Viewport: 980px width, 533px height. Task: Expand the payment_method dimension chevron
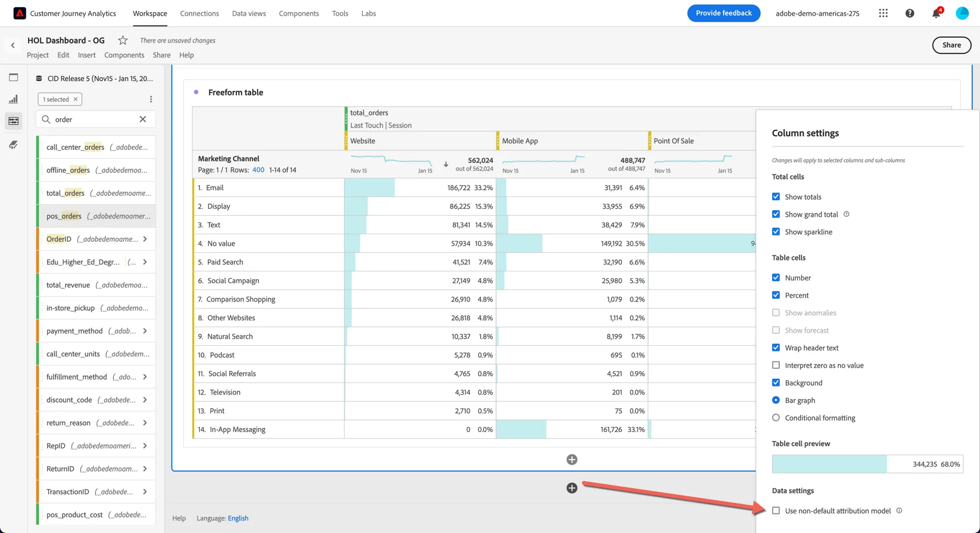point(145,331)
